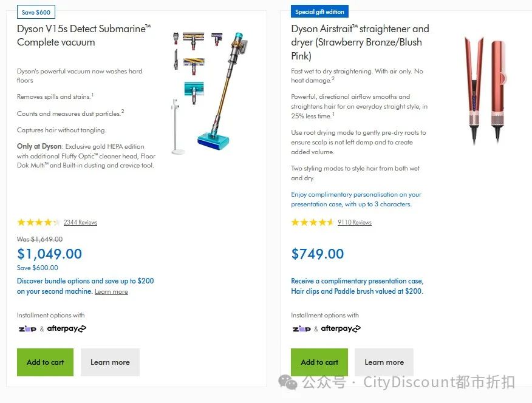Click the complimentary personalisation offer link
The image size is (532, 403).
[356, 199]
